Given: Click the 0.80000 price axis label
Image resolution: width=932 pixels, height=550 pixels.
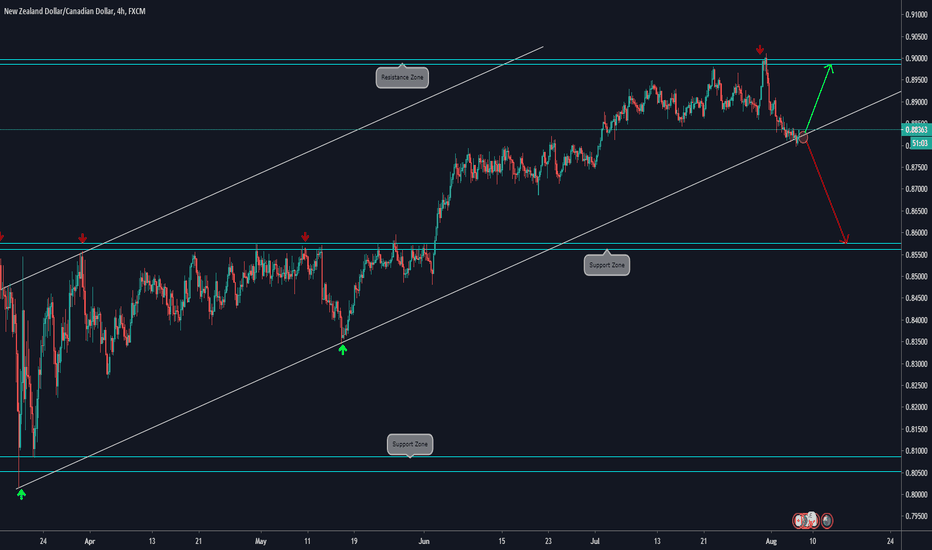Looking at the screenshot, I should click(916, 494).
